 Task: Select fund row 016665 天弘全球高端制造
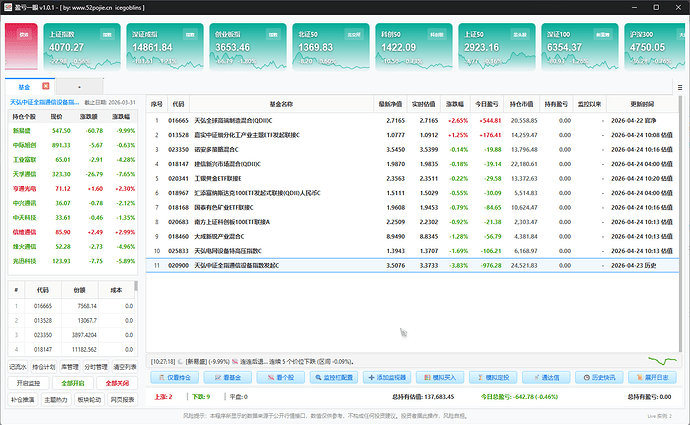pyautogui.click(x=412, y=121)
